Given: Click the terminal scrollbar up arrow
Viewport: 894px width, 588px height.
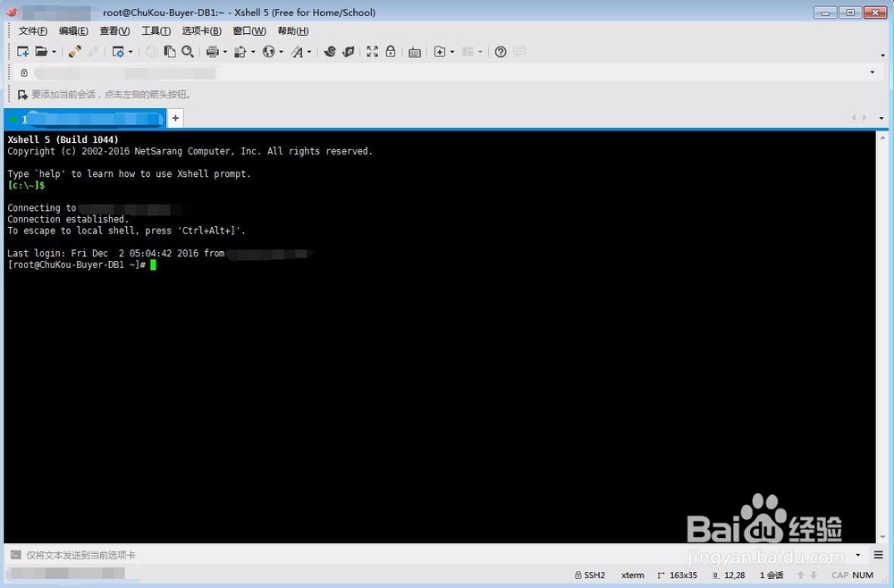Looking at the screenshot, I should (x=882, y=138).
